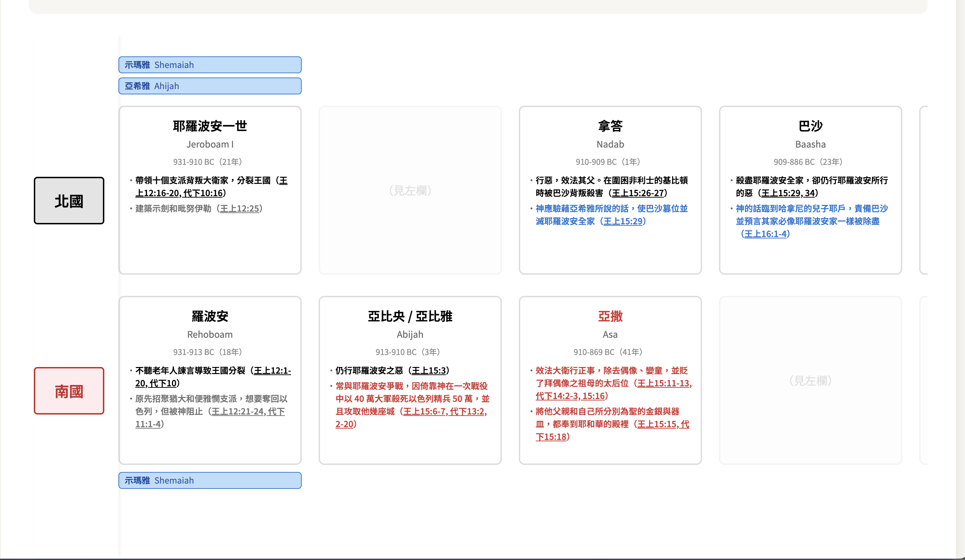Click the 拿答 Nadab card title
Viewport: 965px width, 560px height.
[x=610, y=126]
